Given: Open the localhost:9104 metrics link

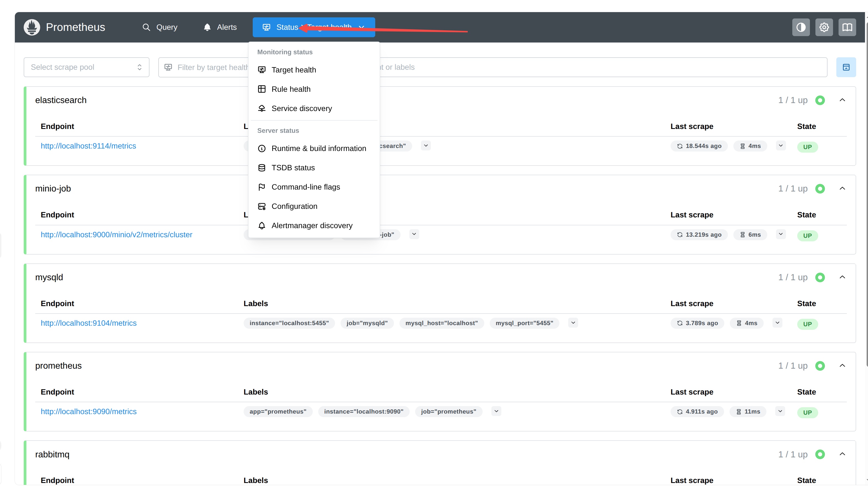Looking at the screenshot, I should (88, 323).
